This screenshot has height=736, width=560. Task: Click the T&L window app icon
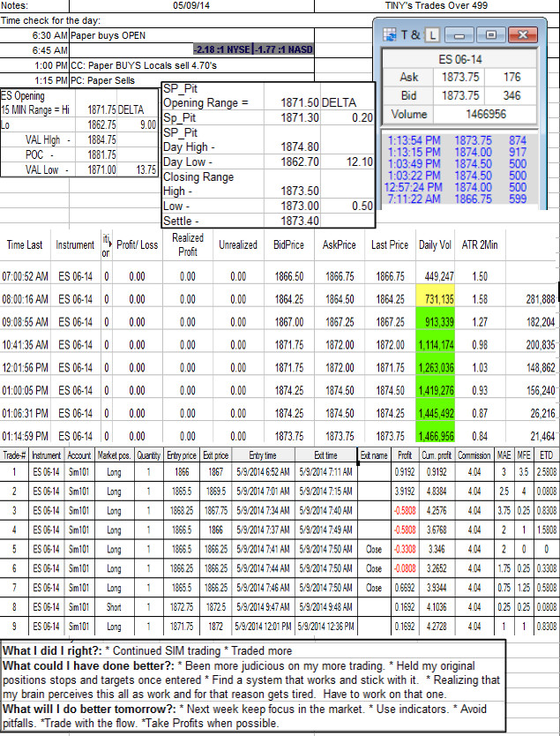[389, 34]
